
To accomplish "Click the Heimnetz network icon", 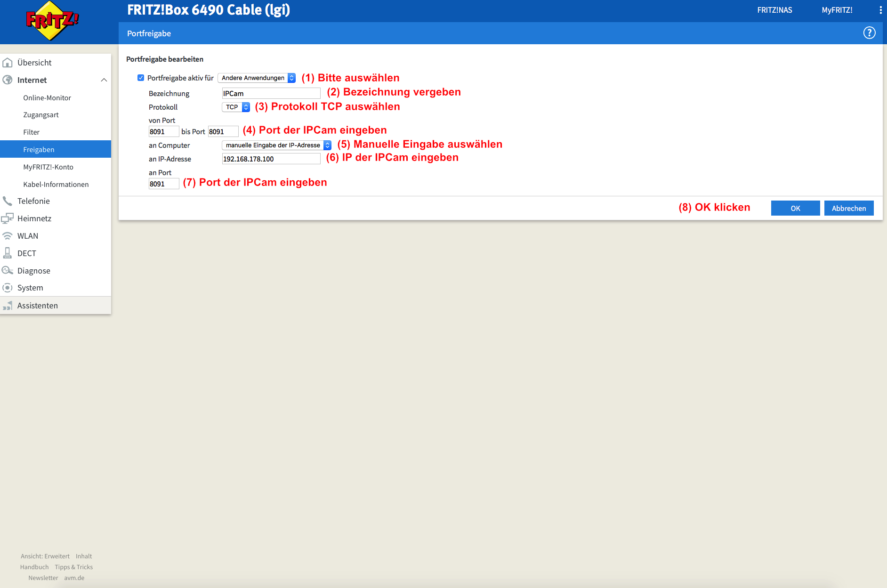I will (x=8, y=218).
